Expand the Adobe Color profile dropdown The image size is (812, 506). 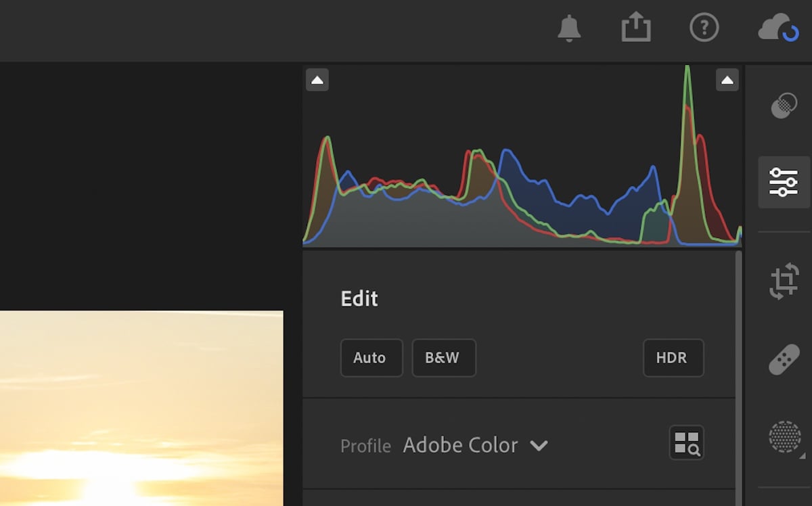pos(539,446)
